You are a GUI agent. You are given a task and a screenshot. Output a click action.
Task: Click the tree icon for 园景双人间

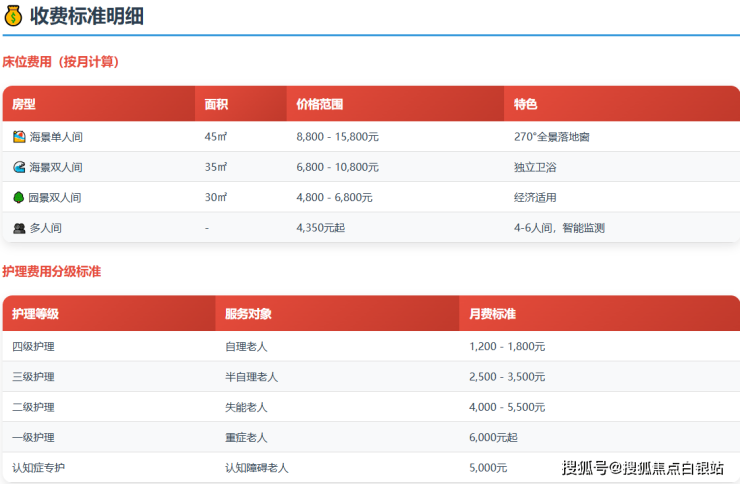[19, 198]
